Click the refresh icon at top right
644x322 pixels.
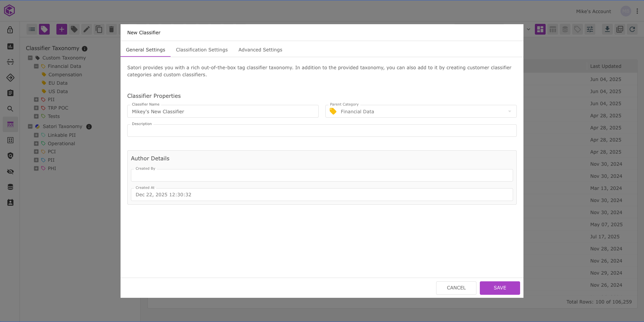coord(632,30)
